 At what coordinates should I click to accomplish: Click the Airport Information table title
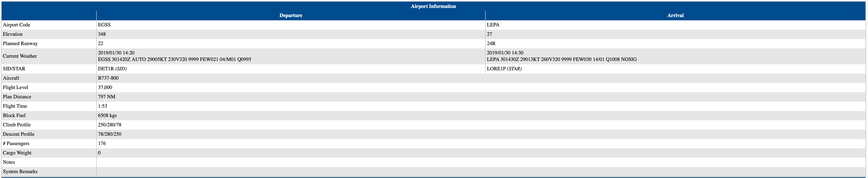pos(433,6)
